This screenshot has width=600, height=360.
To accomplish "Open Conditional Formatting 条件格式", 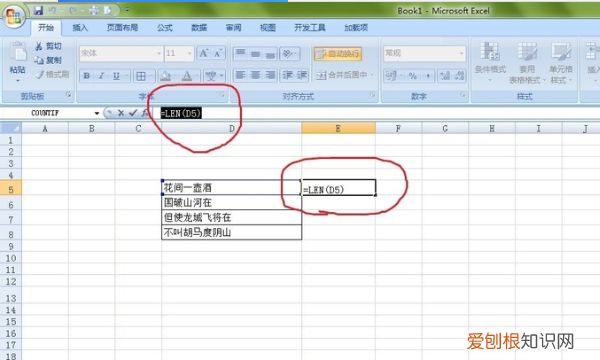I will (x=490, y=62).
